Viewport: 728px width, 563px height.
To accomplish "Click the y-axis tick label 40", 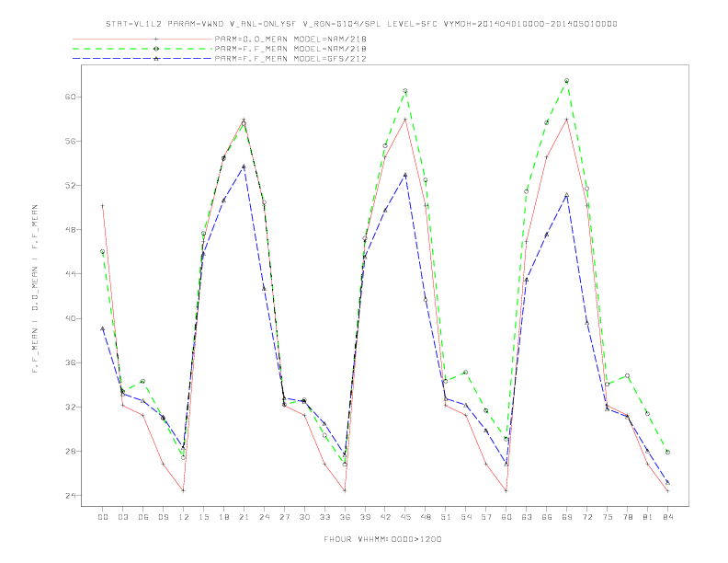I will 70,318.
